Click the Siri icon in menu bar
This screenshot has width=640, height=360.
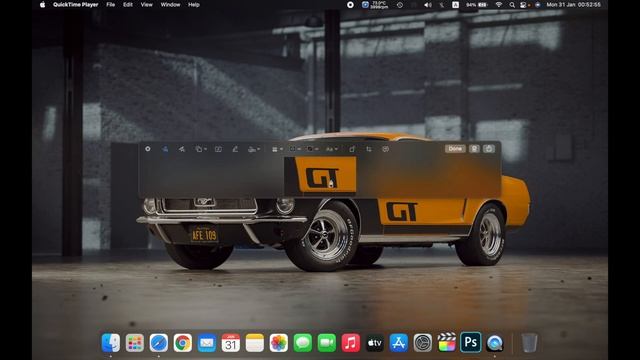[x=538, y=5]
